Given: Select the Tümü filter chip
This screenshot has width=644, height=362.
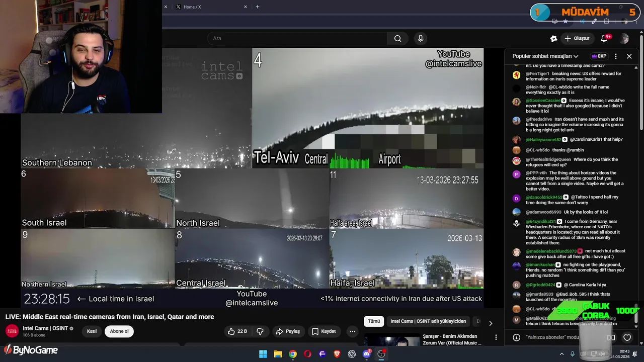Looking at the screenshot, I should click(374, 321).
